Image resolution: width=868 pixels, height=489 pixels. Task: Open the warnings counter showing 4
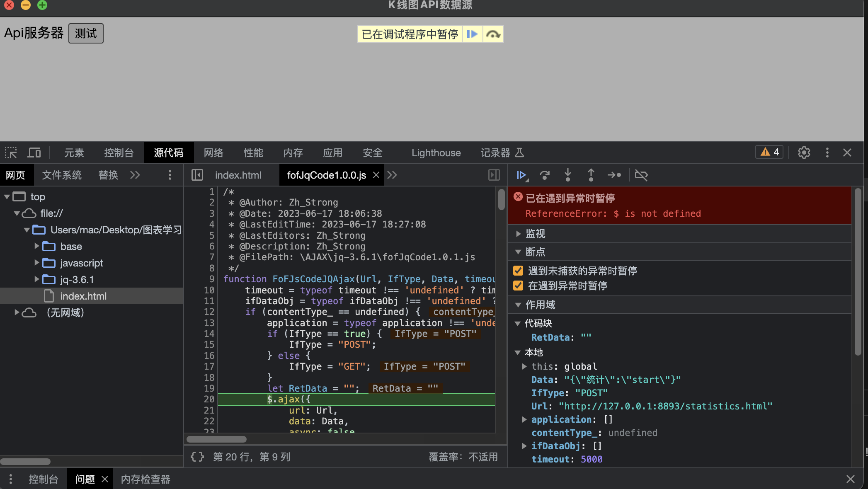tap(770, 152)
